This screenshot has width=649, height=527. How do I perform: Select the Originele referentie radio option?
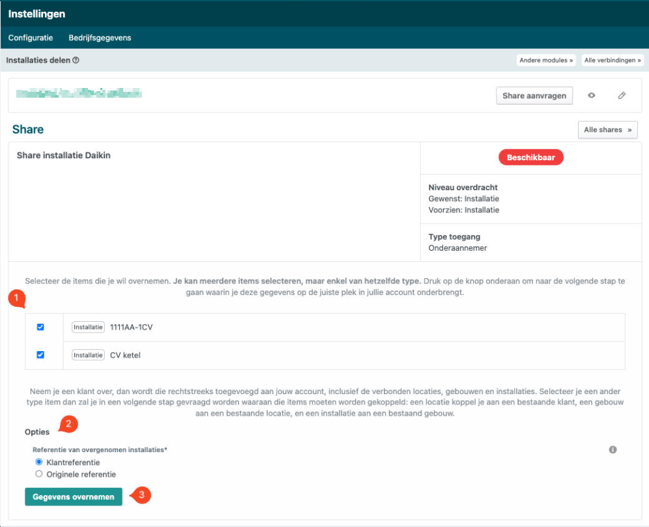39,474
